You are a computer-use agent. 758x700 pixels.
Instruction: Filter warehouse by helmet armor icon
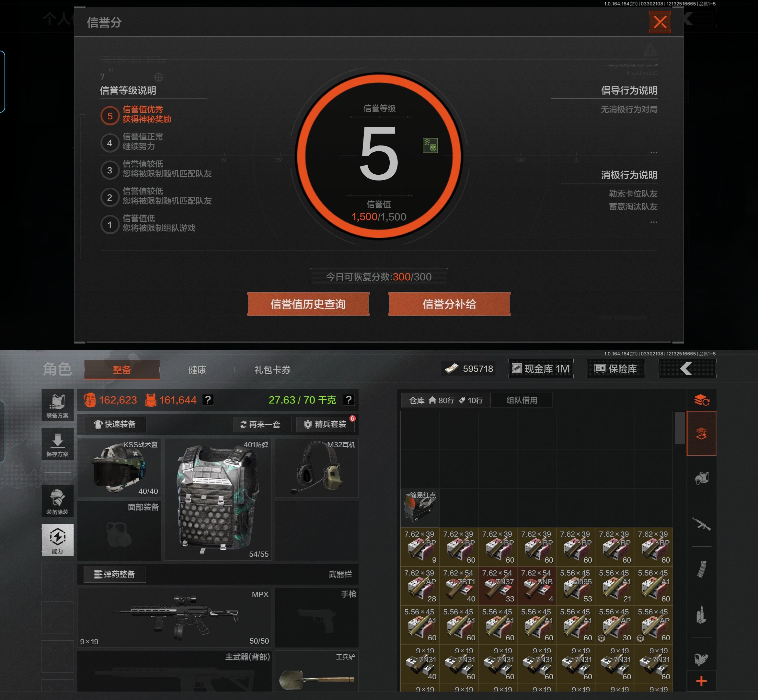pos(701,478)
